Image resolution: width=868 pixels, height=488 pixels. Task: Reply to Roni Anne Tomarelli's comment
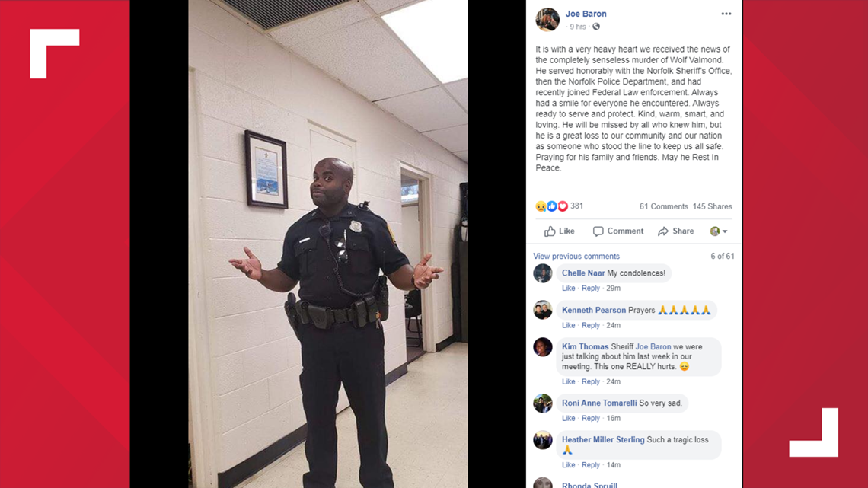(x=591, y=418)
